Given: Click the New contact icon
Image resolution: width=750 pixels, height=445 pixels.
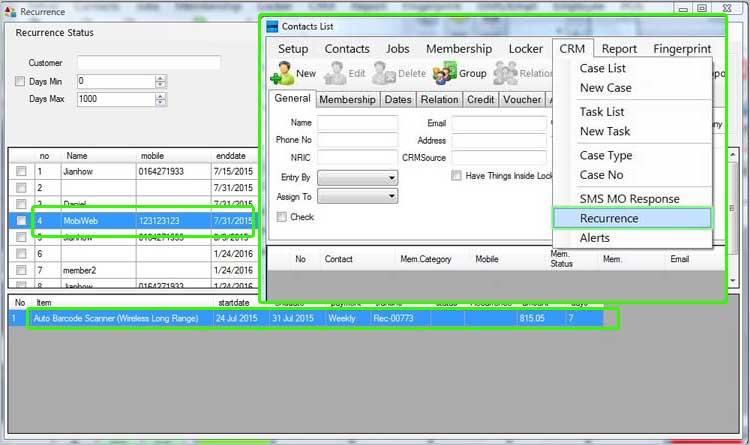Looking at the screenshot, I should coord(282,74).
